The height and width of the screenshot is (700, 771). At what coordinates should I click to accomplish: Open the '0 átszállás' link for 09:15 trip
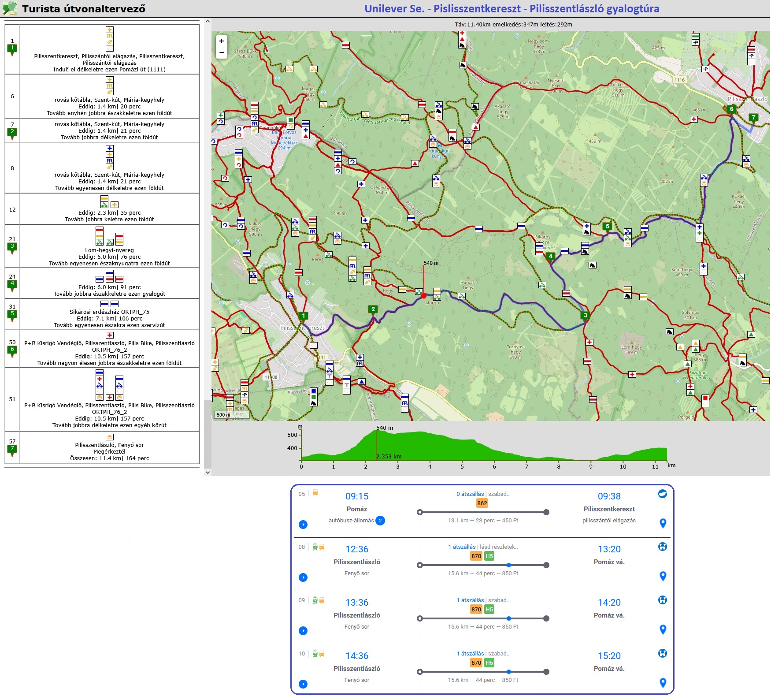coord(470,494)
